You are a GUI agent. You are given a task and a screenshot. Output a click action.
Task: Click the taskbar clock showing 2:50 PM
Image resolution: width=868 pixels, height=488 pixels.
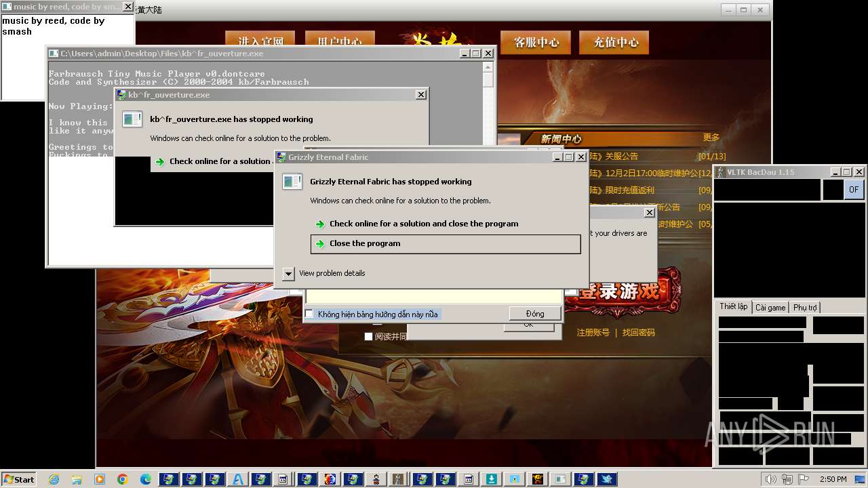tap(833, 479)
